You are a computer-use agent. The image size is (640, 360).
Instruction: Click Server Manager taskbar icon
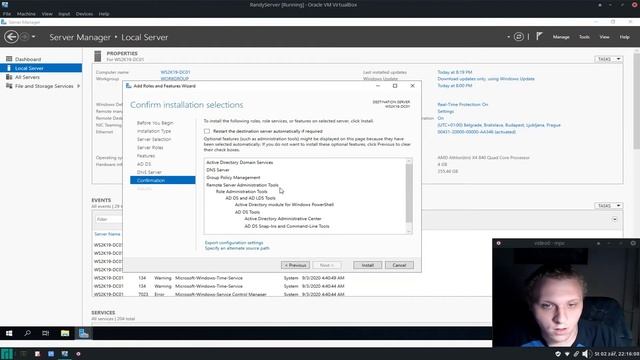click(84, 333)
